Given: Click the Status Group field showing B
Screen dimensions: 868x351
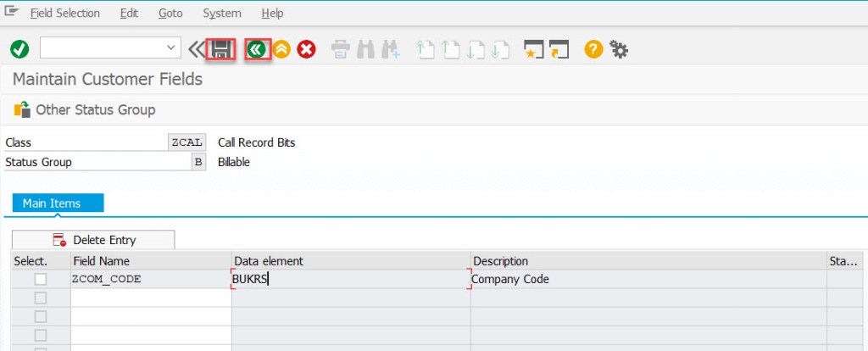Looking at the screenshot, I should [x=198, y=162].
